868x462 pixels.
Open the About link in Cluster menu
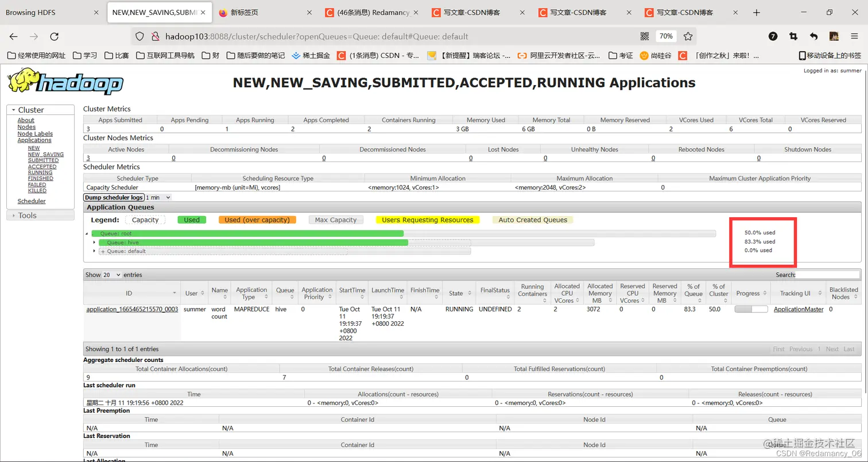[26, 120]
